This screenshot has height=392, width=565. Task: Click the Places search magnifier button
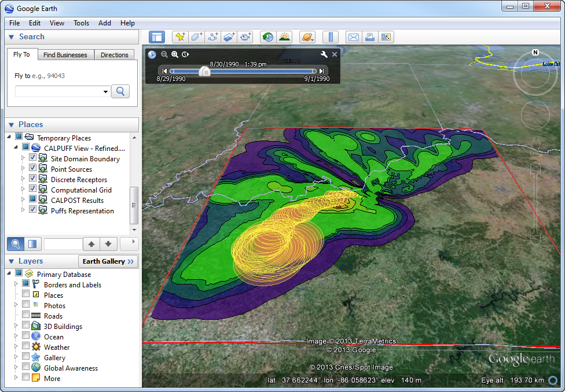coord(16,244)
